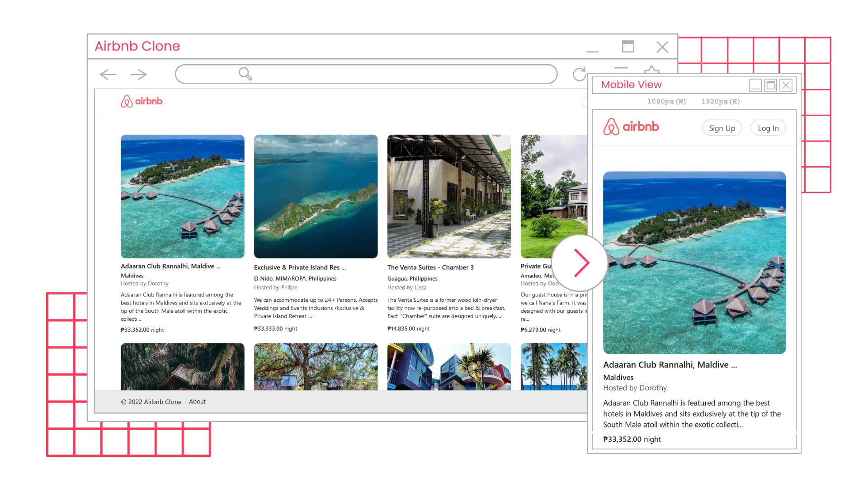
Task: Click the red next-arrow carousel button
Action: click(580, 263)
